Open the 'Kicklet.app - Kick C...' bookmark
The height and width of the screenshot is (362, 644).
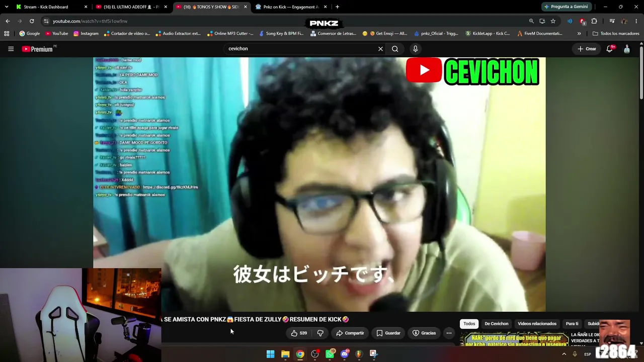[488, 34]
